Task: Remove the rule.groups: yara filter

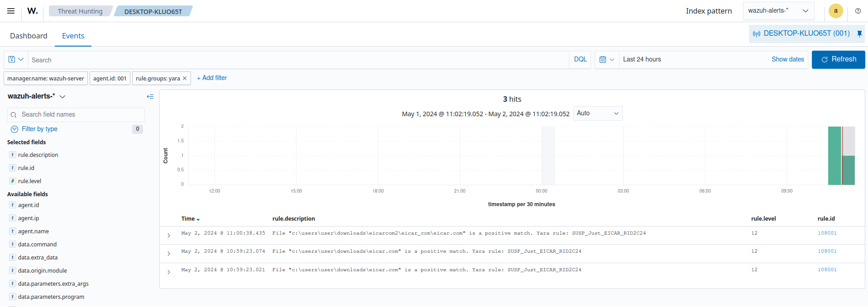Action: (185, 78)
